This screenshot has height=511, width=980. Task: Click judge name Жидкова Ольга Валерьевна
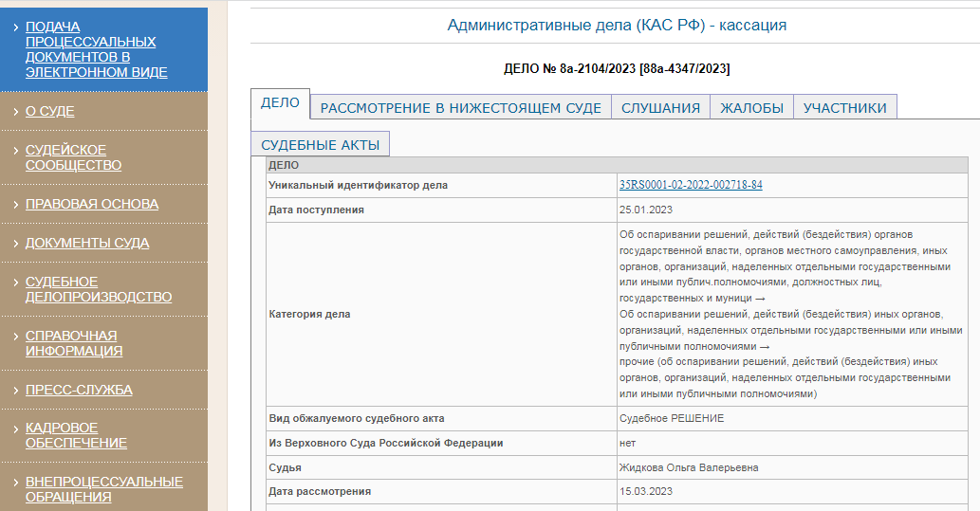coord(689,467)
